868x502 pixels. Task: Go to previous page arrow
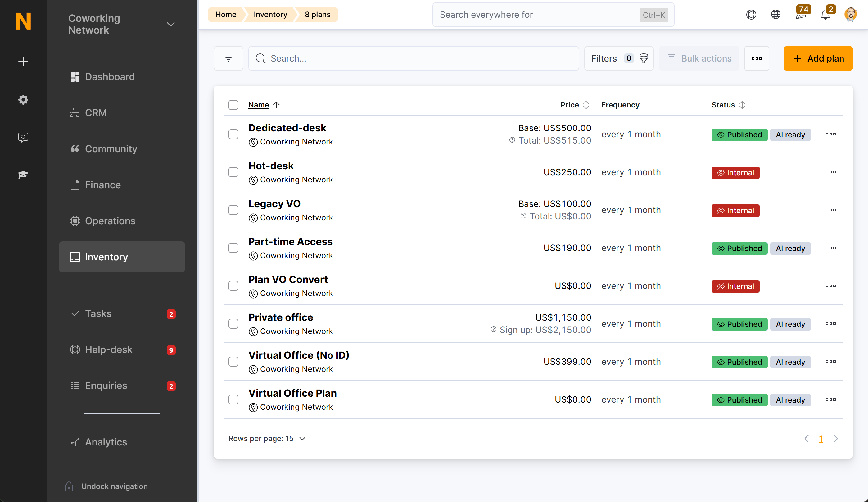[806, 439]
